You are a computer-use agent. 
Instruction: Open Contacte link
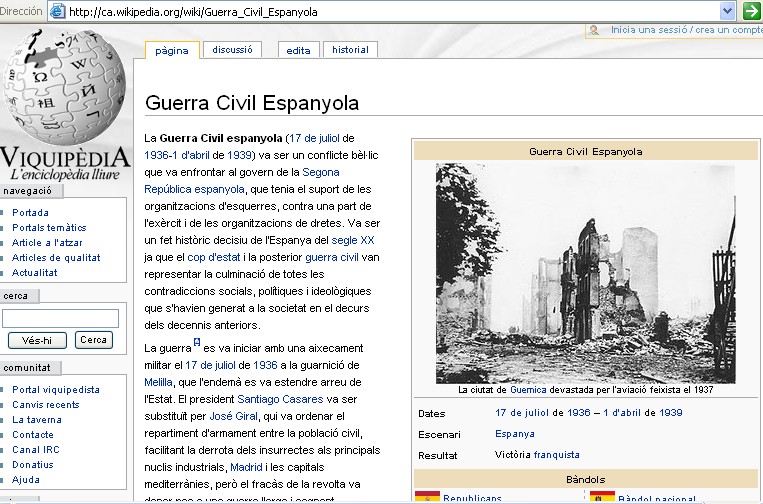pos(33,435)
